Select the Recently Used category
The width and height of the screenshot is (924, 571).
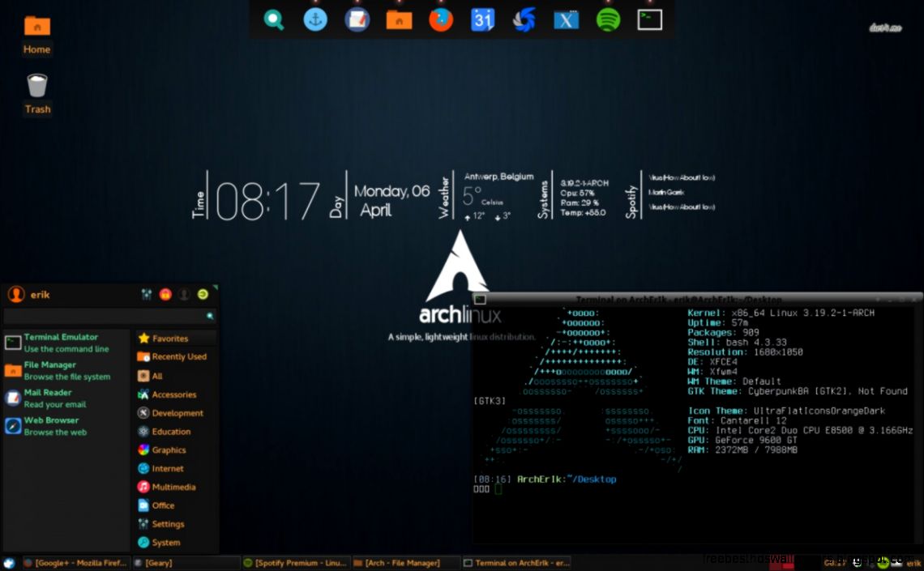(176, 356)
